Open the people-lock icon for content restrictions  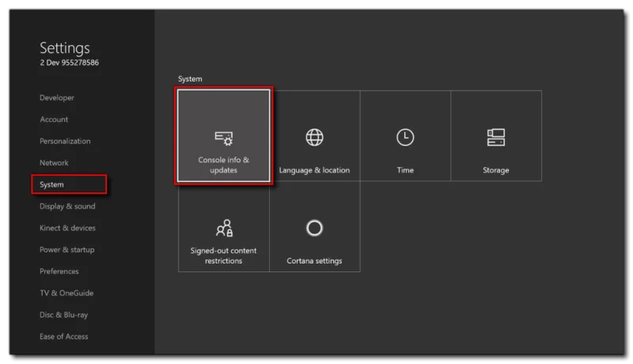pos(225,228)
